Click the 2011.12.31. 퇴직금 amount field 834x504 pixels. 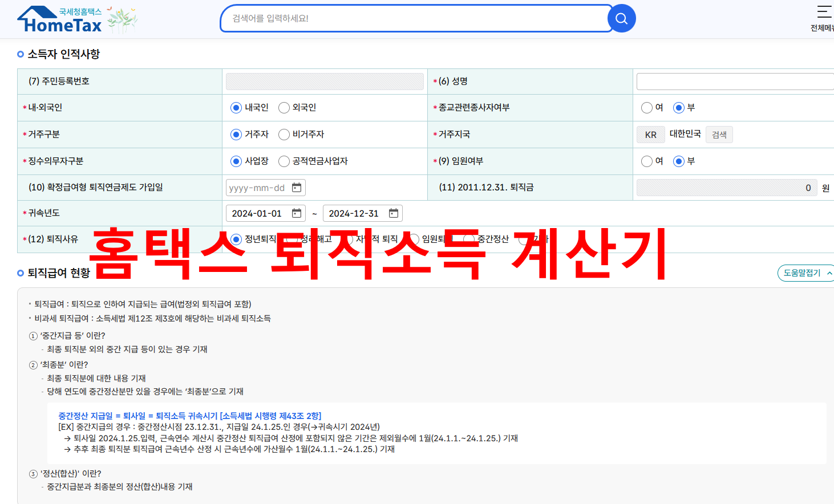[726, 188]
